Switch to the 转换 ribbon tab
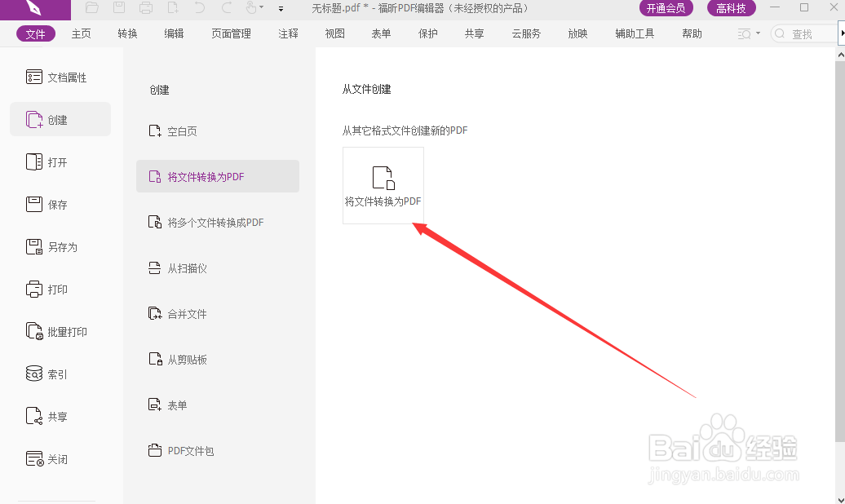 tap(126, 33)
